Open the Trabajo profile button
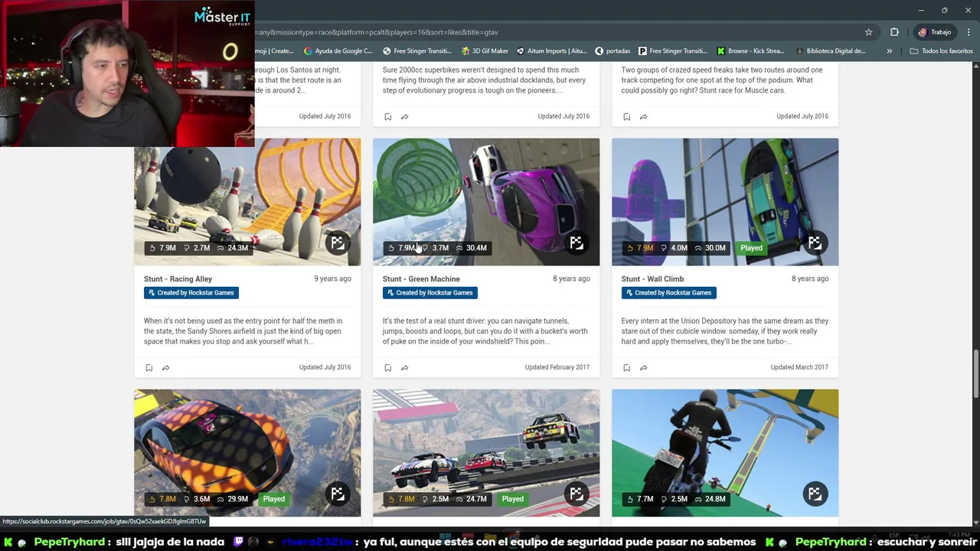The width and height of the screenshot is (980, 551). tap(935, 32)
